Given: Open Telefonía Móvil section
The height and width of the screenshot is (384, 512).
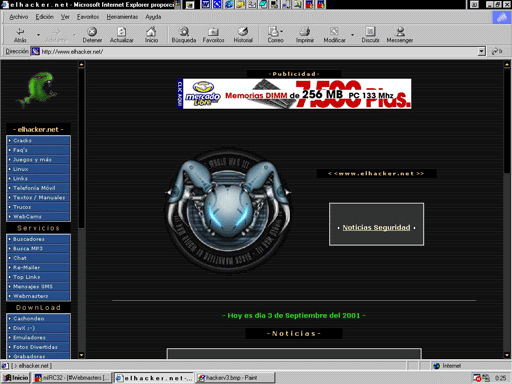Looking at the screenshot, I should pos(38,188).
